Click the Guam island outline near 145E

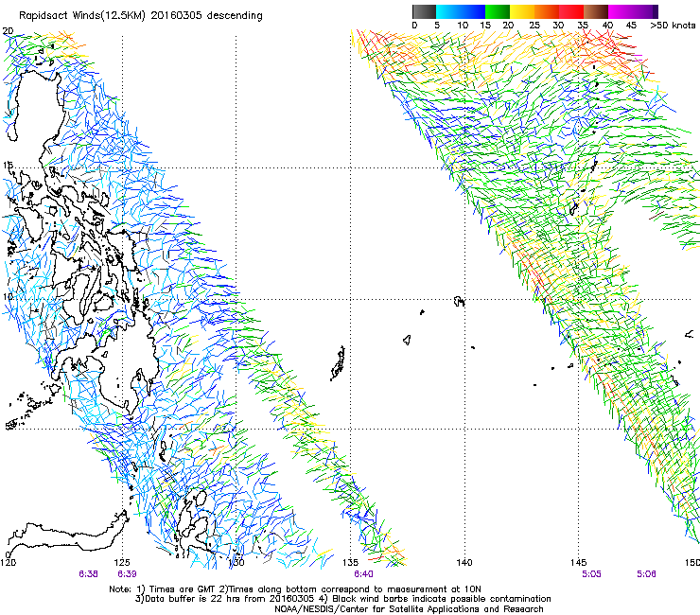coord(574,208)
